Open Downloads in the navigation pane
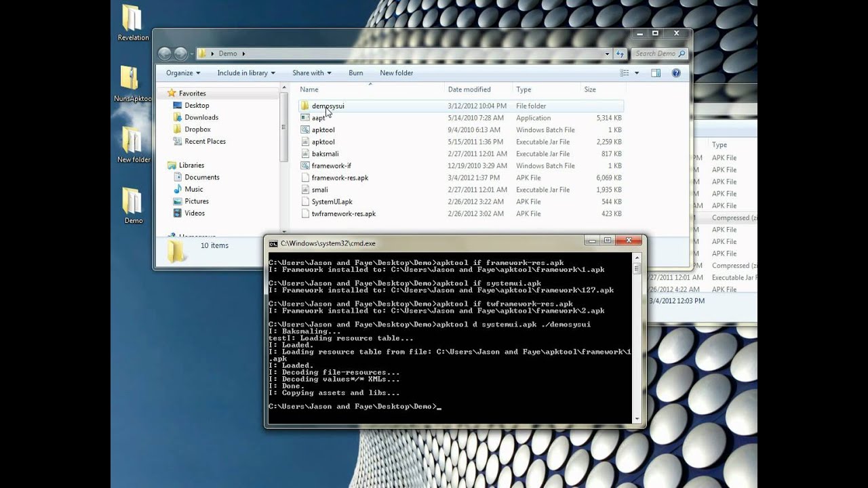Image resolution: width=868 pixels, height=488 pixels. (201, 117)
